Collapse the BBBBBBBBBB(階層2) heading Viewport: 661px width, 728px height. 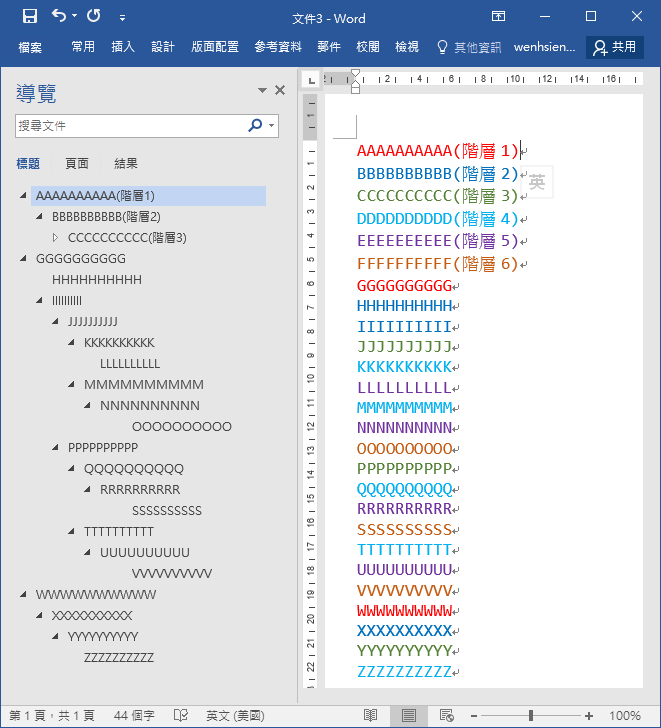pyautogui.click(x=39, y=217)
